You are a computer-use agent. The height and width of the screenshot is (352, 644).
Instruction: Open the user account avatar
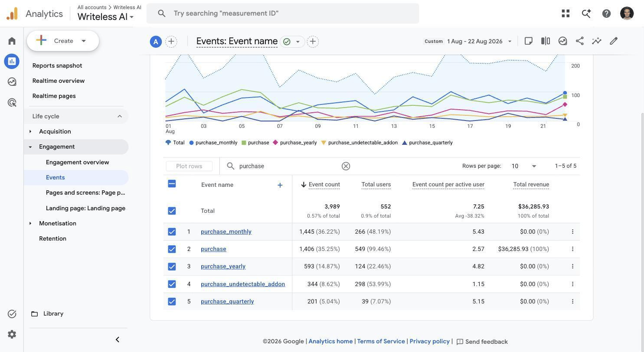[627, 13]
